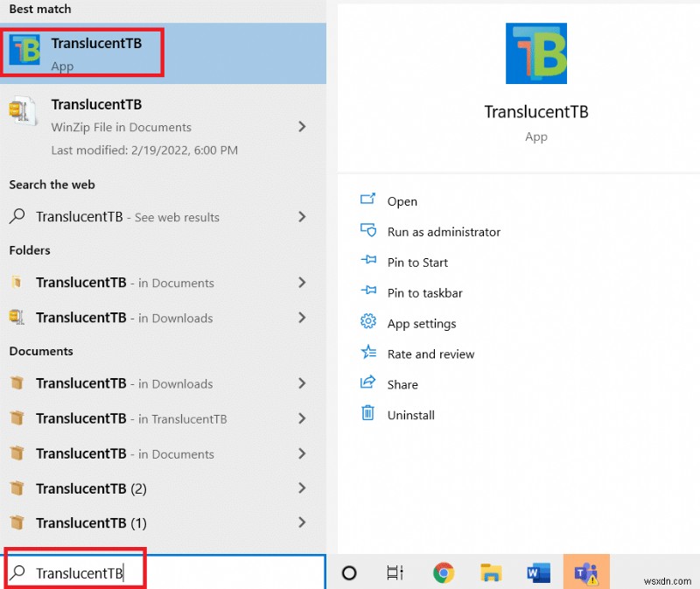
Task: Click the Share option
Action: click(x=402, y=383)
